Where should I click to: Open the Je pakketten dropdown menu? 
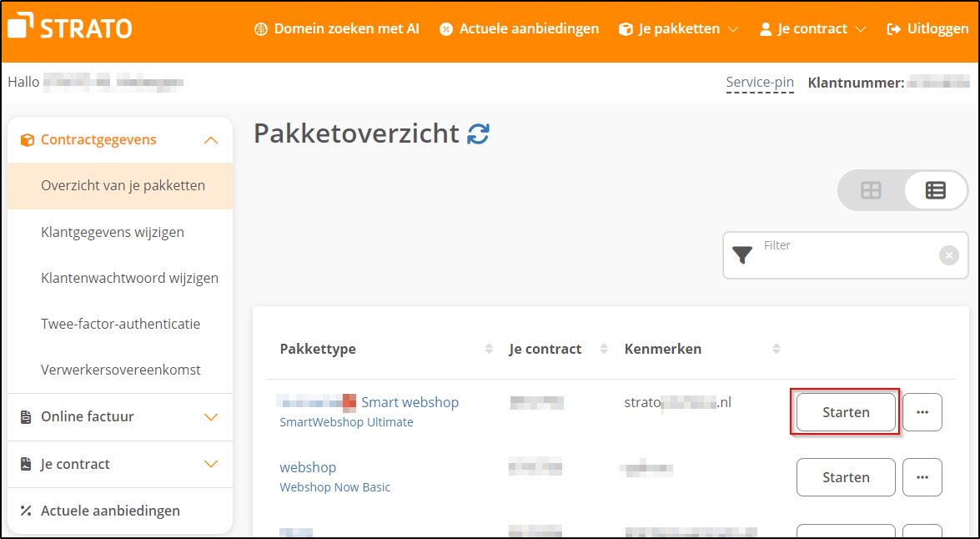(x=679, y=28)
